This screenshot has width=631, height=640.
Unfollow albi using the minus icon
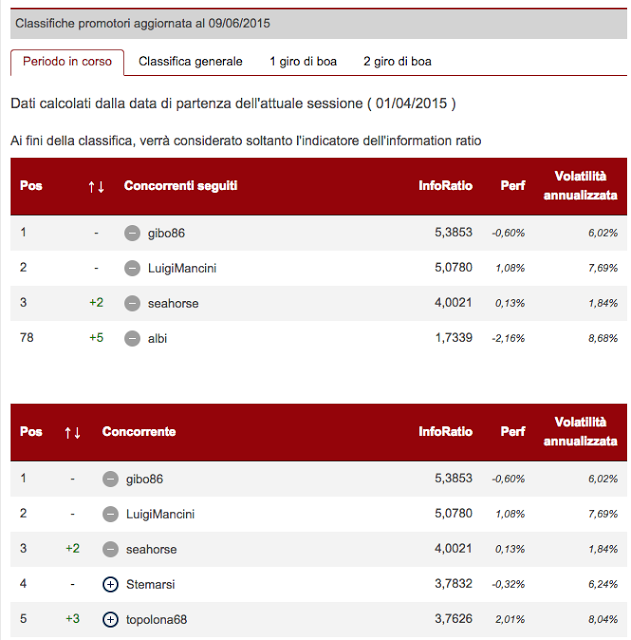point(132,338)
